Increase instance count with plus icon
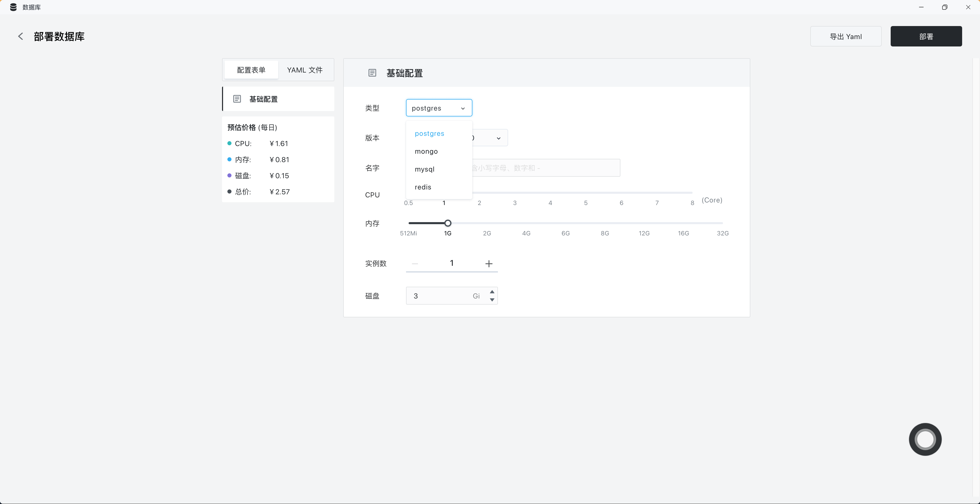This screenshot has height=504, width=980. 489,263
